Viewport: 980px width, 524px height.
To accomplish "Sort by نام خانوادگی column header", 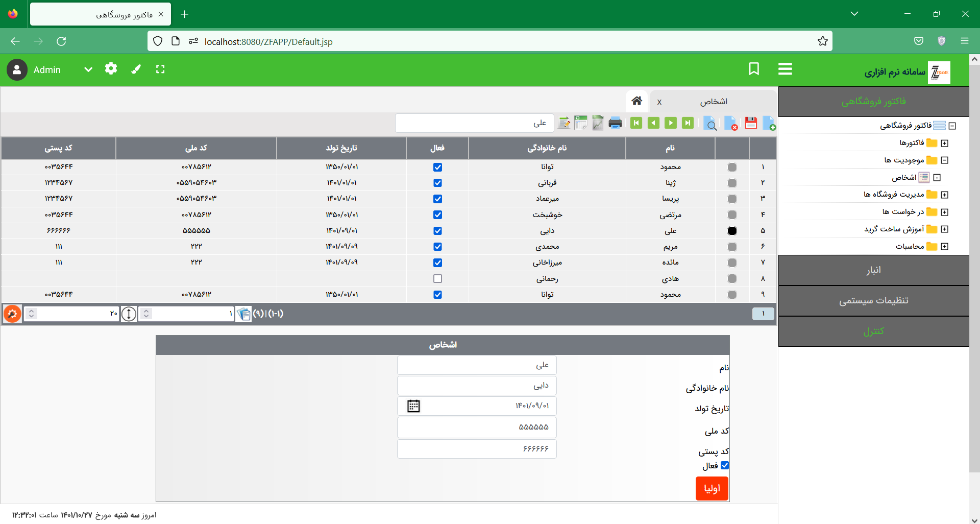I will [x=547, y=148].
